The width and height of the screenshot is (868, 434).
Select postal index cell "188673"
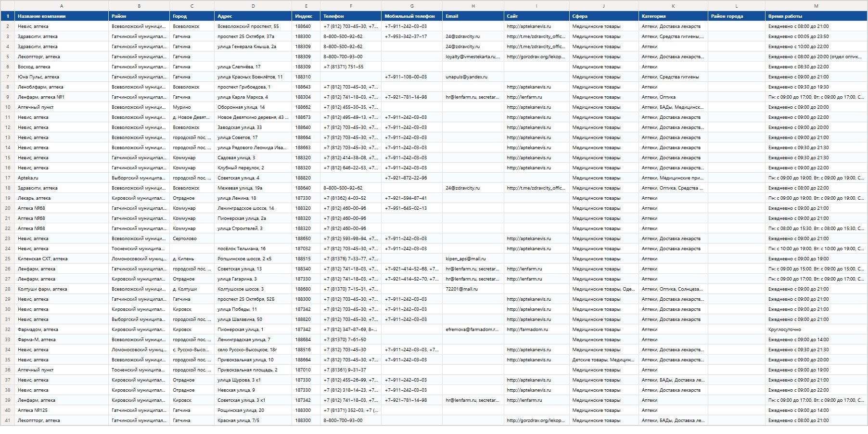(x=306, y=117)
